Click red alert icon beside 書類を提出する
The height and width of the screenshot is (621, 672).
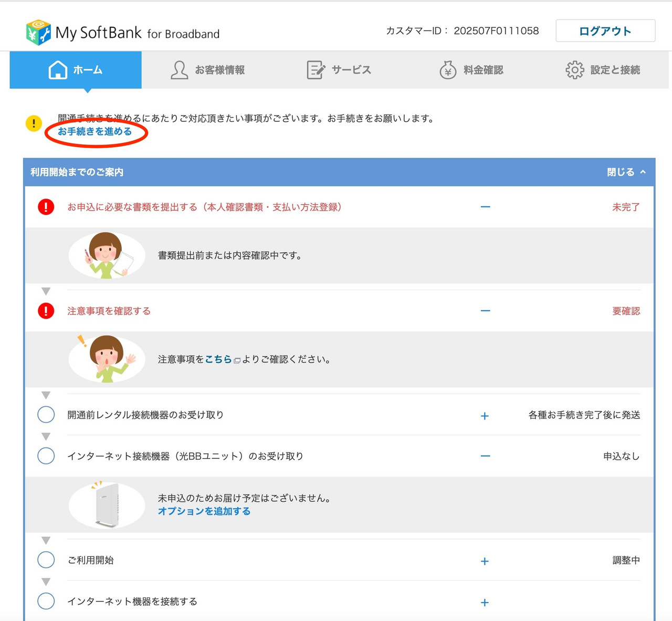[46, 207]
